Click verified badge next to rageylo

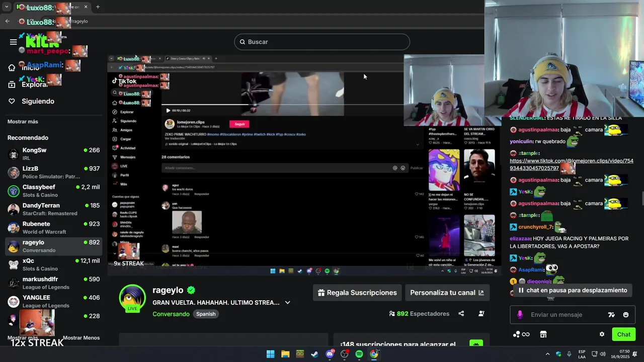191,290
